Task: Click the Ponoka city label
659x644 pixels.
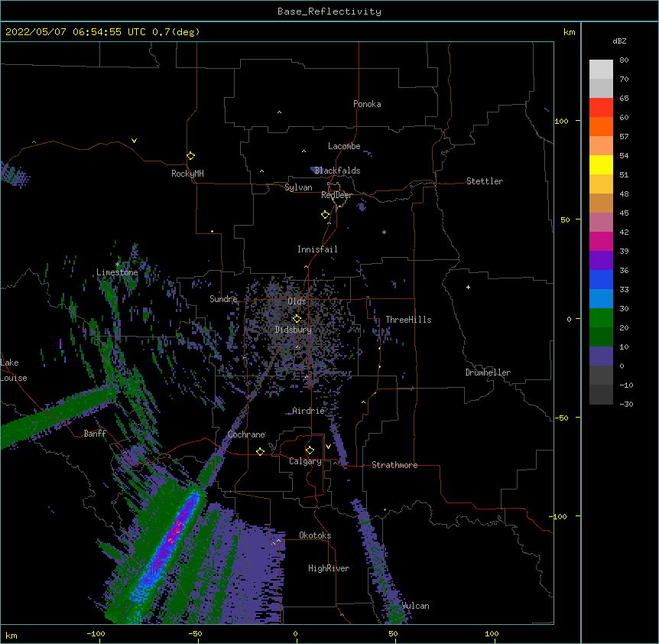Action: [367, 104]
